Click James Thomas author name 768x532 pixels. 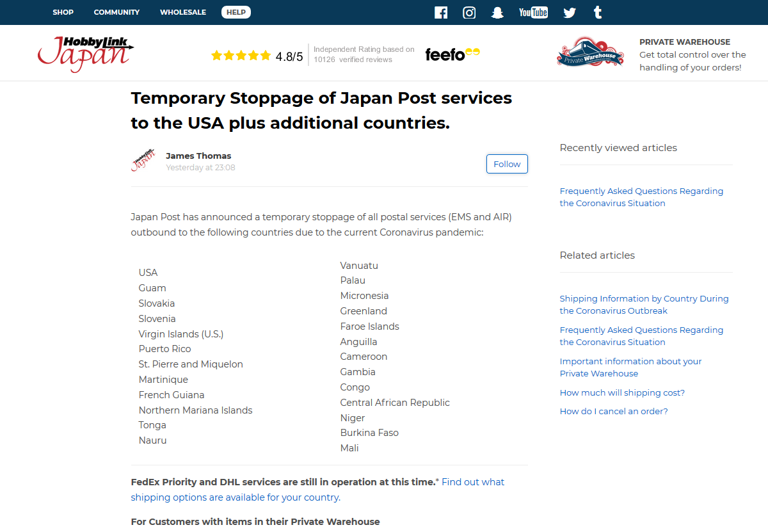[x=198, y=156]
